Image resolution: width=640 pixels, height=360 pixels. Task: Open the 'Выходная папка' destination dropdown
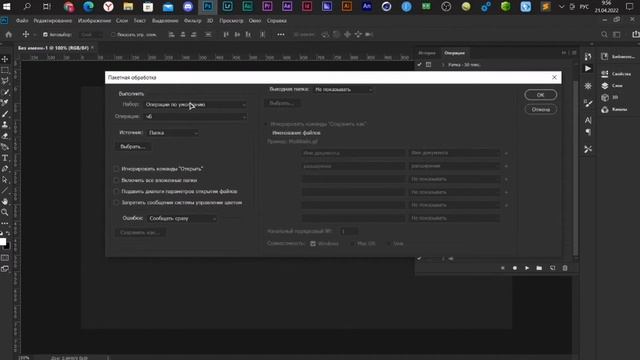(343, 89)
